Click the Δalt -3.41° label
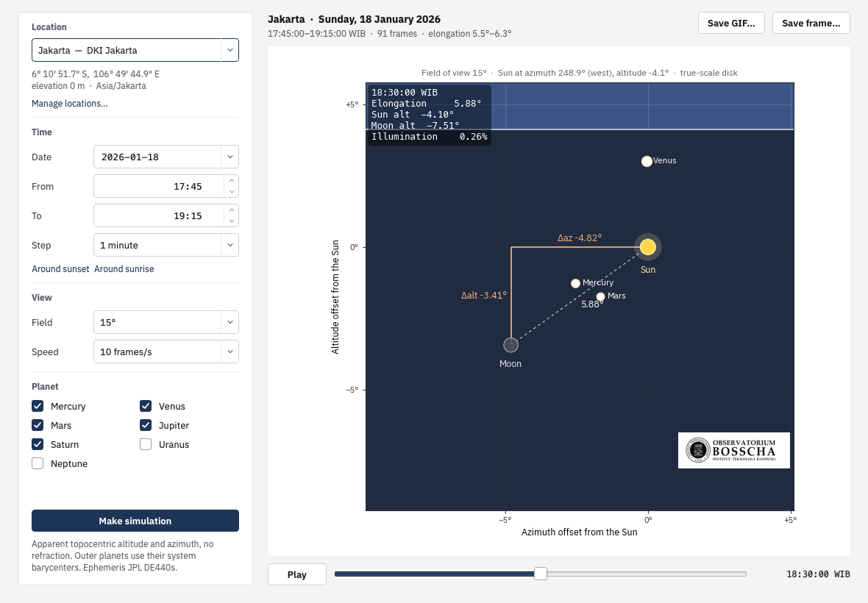Viewport: 868px width, 603px height. point(484,296)
